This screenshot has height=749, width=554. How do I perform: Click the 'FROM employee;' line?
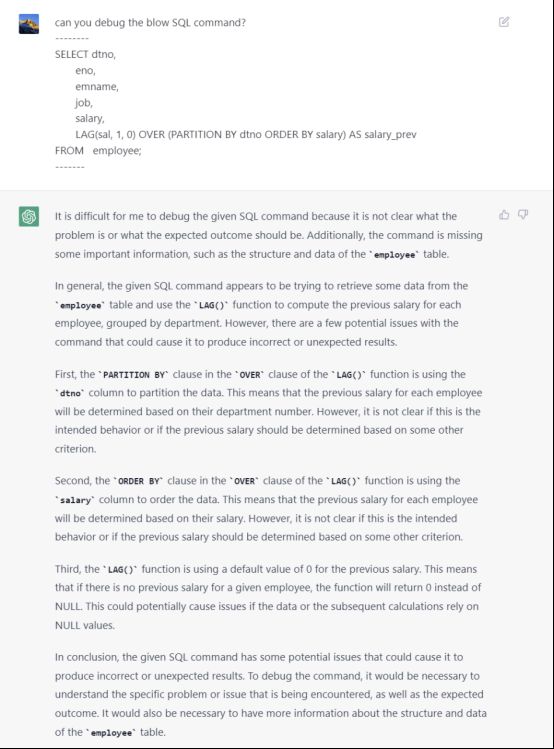[98, 150]
